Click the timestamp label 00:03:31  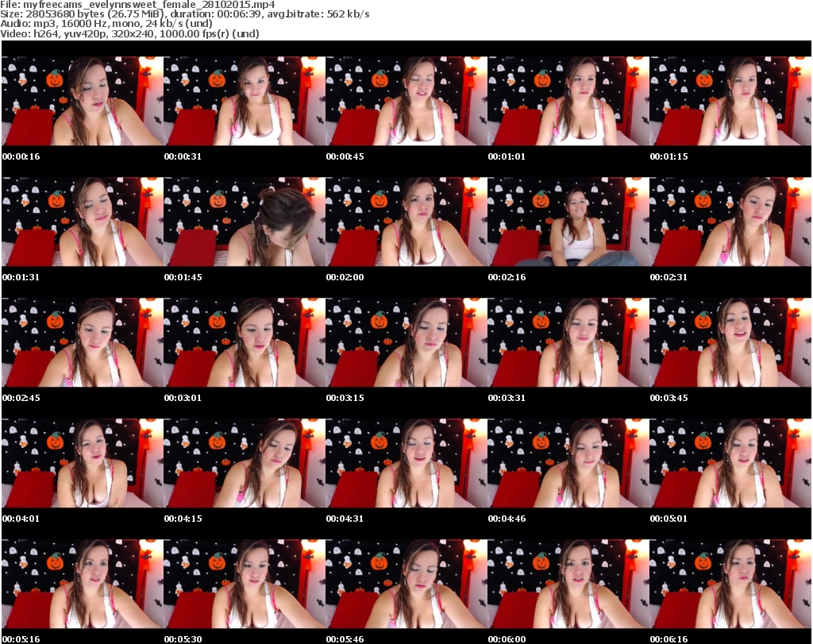click(x=507, y=398)
